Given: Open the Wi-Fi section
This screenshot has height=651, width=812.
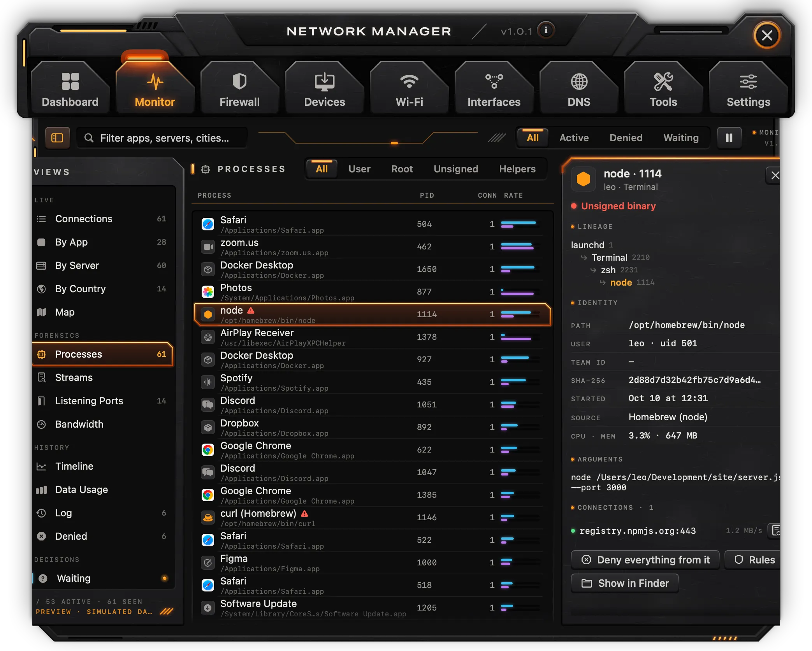Looking at the screenshot, I should (x=409, y=89).
